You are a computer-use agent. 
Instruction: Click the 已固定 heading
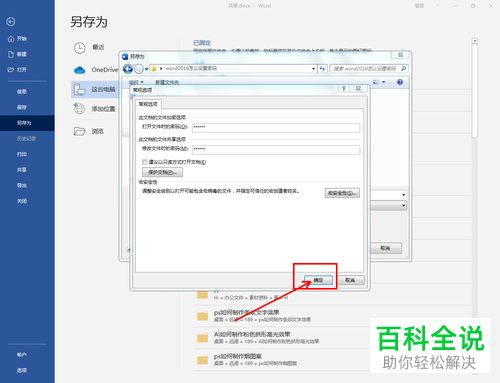pos(202,43)
